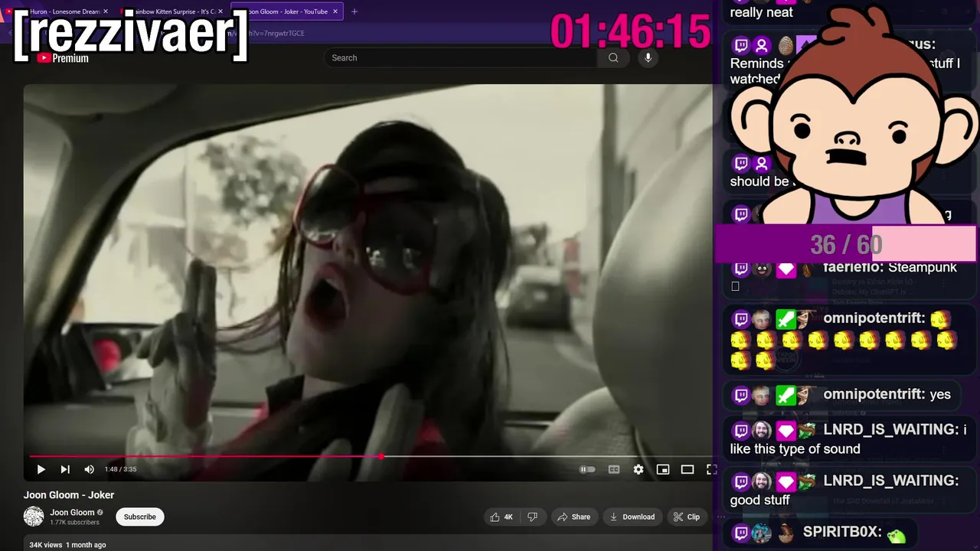Start voice search with microphone
This screenshot has height=551, width=980.
pos(648,57)
